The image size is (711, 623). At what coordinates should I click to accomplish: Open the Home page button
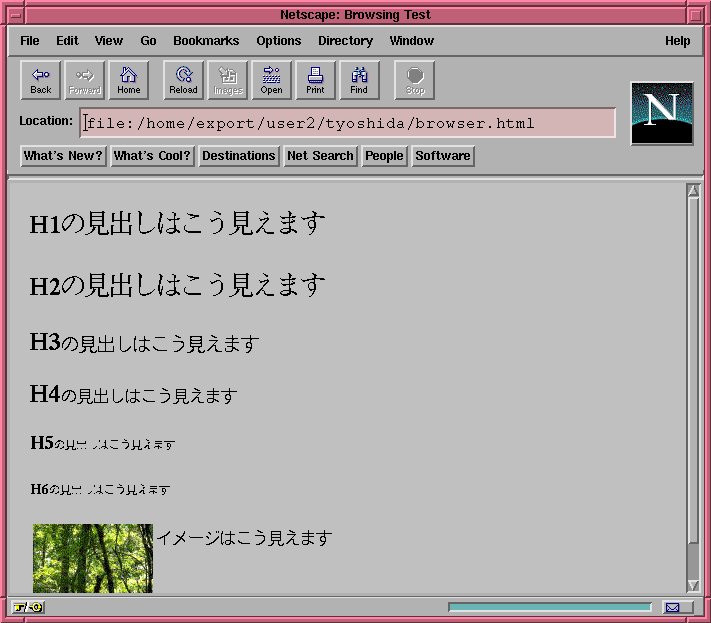click(x=129, y=80)
